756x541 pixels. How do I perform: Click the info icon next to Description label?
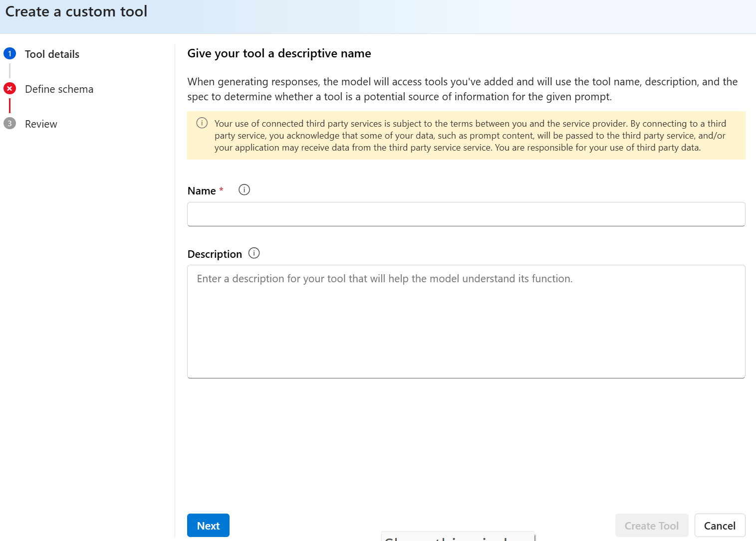point(254,253)
